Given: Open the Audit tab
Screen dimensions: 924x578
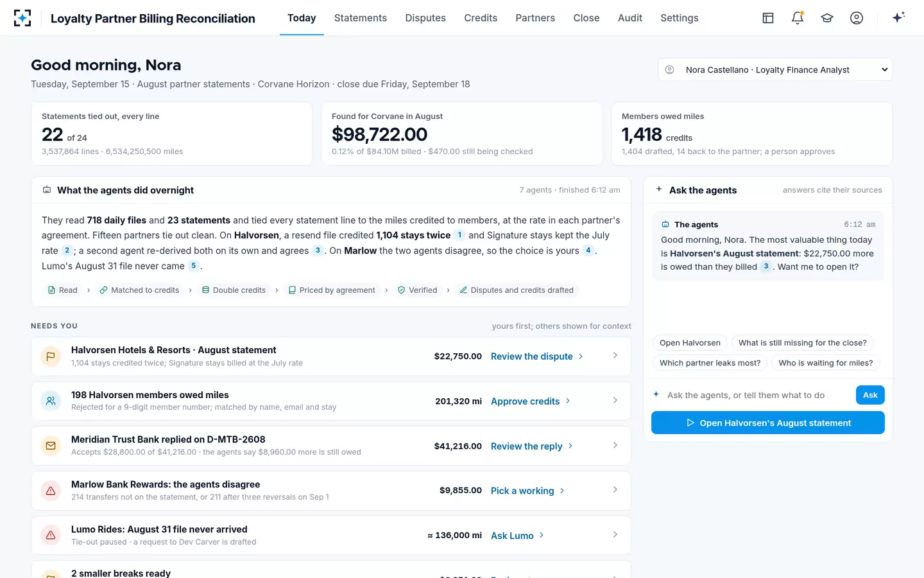Looking at the screenshot, I should (x=630, y=18).
